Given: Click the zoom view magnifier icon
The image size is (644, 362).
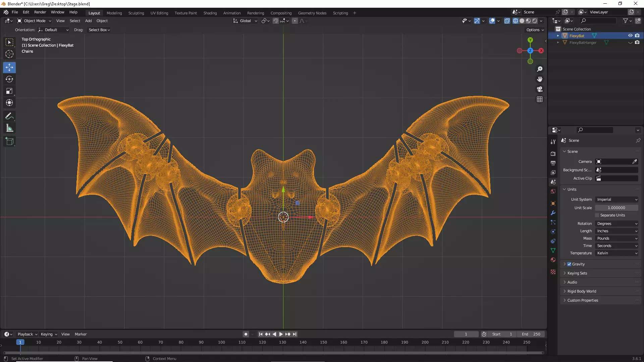Looking at the screenshot, I should [x=540, y=69].
